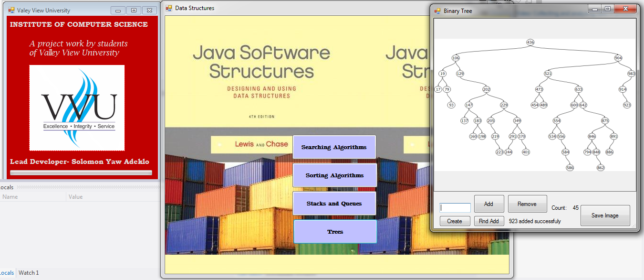644x280 pixels.
Task: Open Searching Algorithms
Action: (x=334, y=147)
